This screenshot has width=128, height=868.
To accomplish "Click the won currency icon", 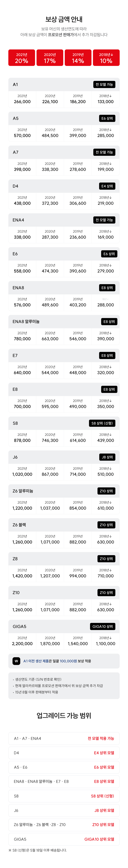I will [16, 661].
